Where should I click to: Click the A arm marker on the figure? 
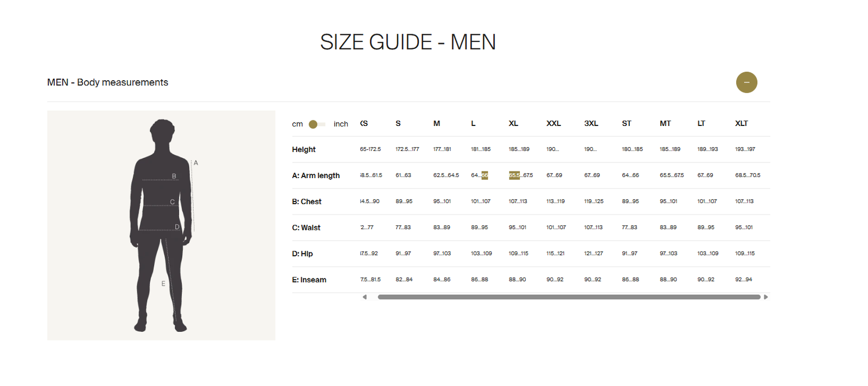196,163
